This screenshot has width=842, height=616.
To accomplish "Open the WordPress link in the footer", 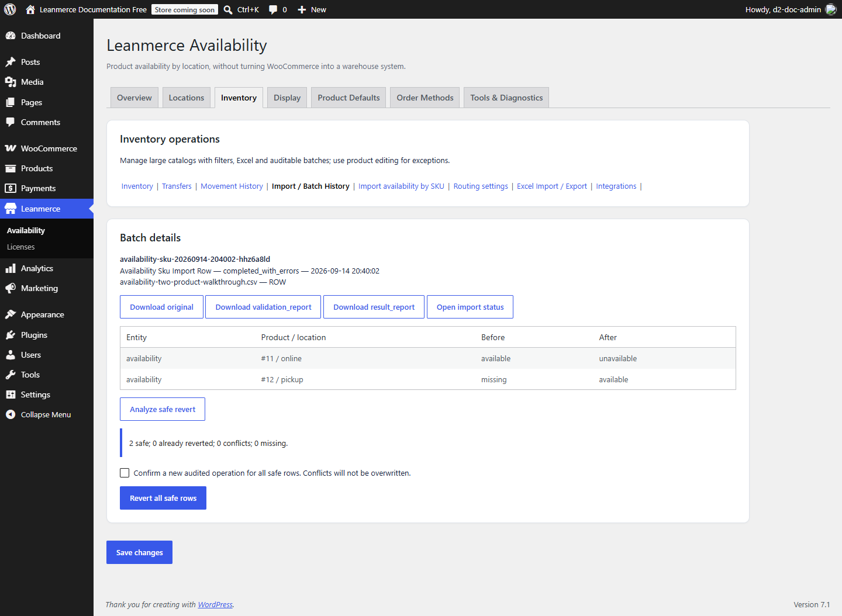I will 215,605.
